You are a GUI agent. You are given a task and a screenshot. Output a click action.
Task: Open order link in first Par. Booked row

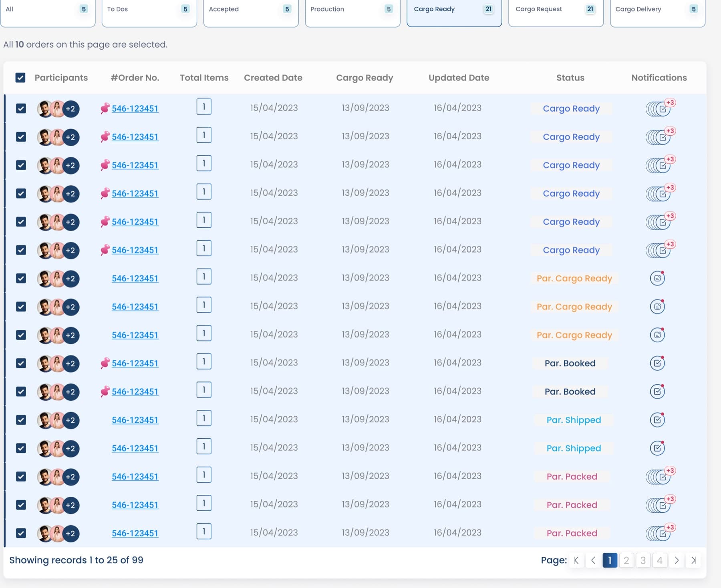(135, 363)
